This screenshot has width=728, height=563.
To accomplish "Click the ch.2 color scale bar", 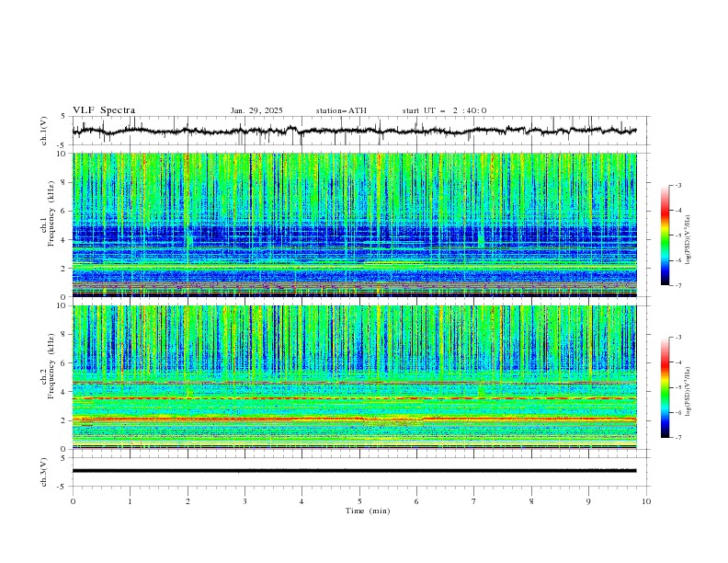I will click(665, 387).
